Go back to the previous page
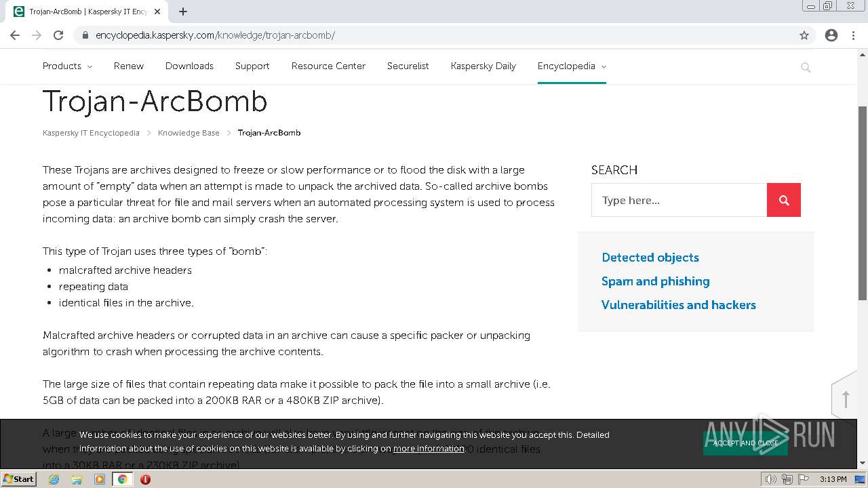868x488 pixels. (15, 35)
